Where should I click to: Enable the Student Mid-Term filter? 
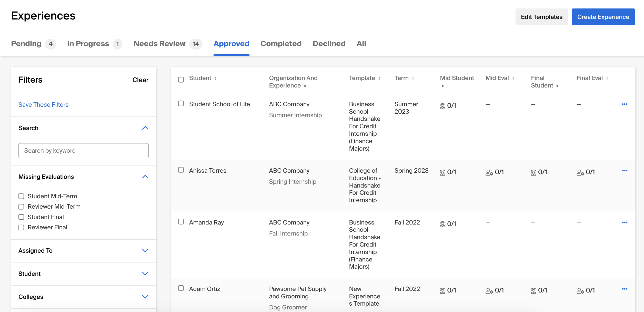tap(21, 196)
